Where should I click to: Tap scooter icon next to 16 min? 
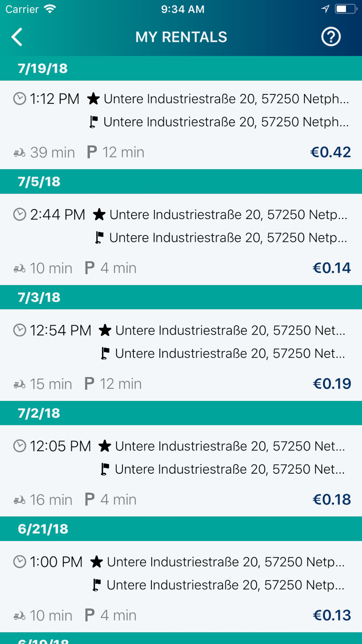point(20,500)
